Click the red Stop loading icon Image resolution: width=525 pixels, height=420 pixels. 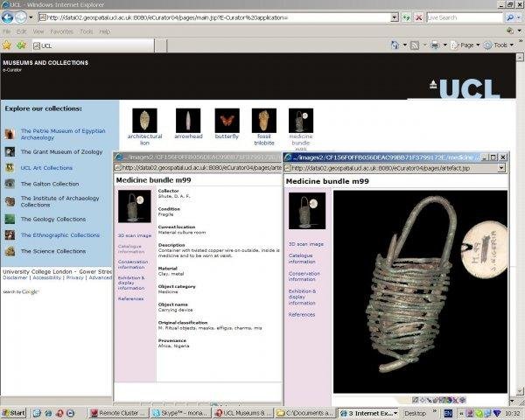pyautogui.click(x=419, y=17)
